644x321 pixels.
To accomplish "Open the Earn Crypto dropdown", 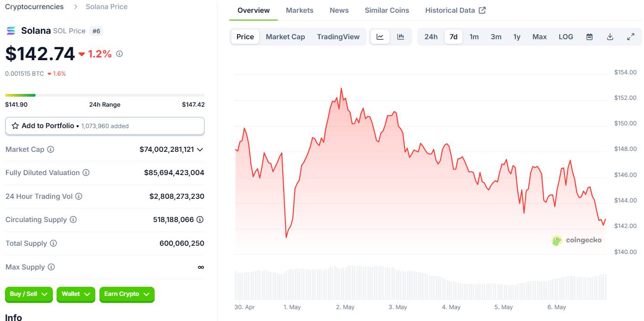I will pyautogui.click(x=127, y=295).
